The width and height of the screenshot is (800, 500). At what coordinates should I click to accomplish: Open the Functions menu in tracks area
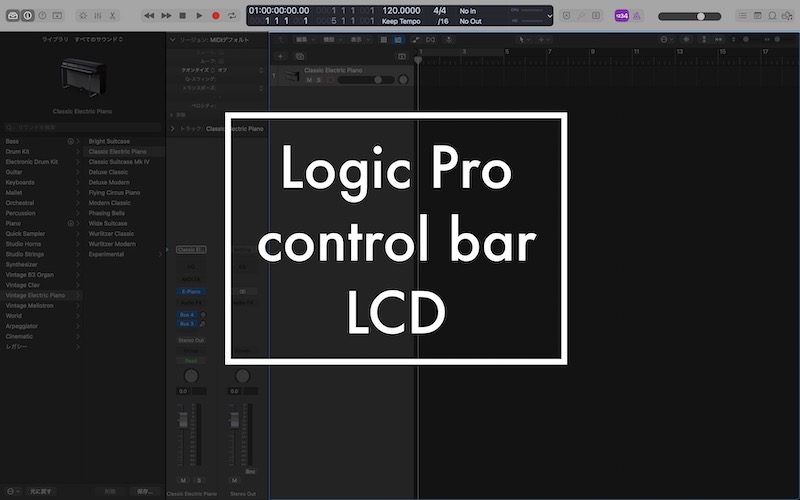click(x=332, y=39)
